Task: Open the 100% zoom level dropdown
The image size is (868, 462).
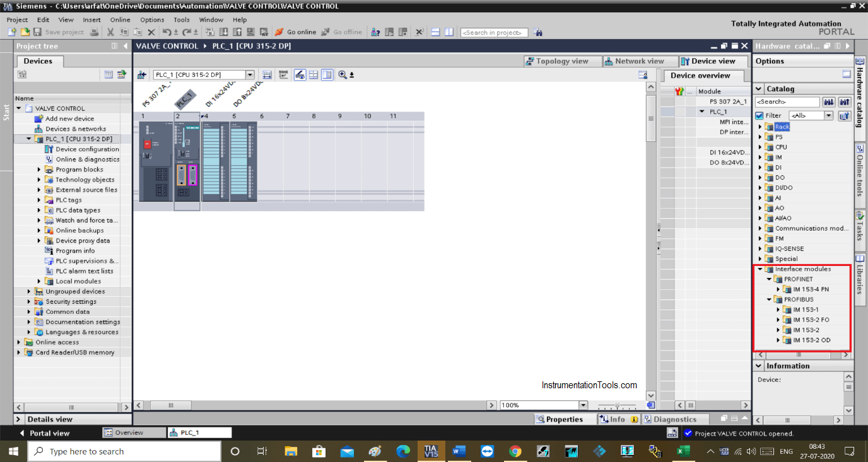Action: (583, 405)
